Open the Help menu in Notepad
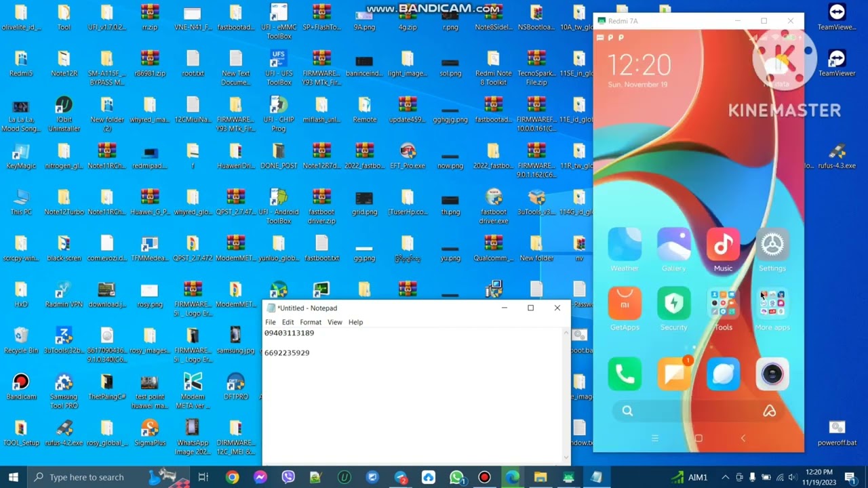Screen dimensions: 868x488 pos(356,322)
